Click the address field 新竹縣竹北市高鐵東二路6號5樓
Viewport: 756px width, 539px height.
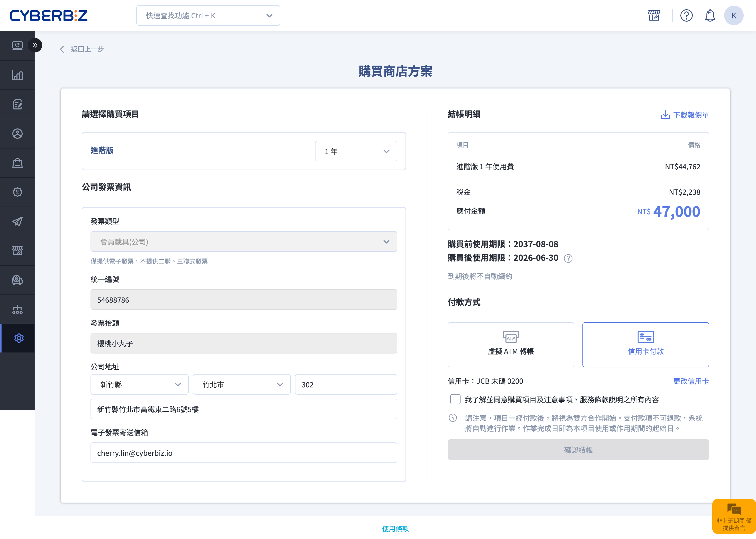click(x=244, y=409)
